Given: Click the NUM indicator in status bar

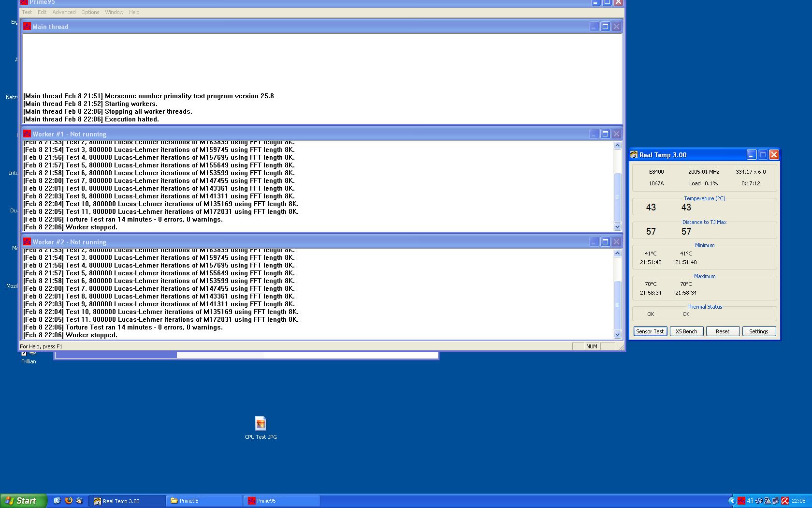Looking at the screenshot, I should coord(592,346).
